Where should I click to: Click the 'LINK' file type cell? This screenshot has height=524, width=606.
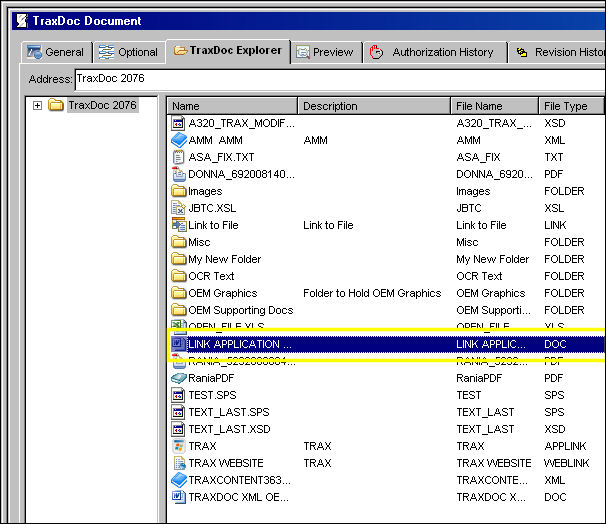point(555,225)
